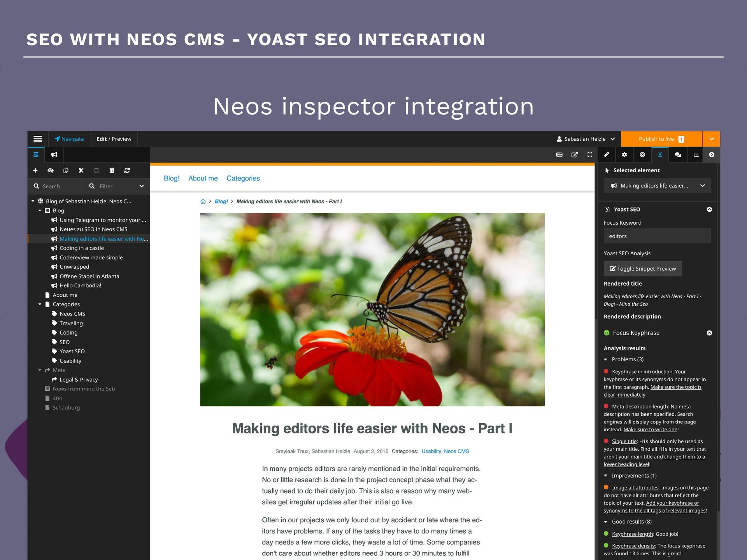747x560 pixels.
Task: Click 'About me' in site navigation
Action: point(203,178)
